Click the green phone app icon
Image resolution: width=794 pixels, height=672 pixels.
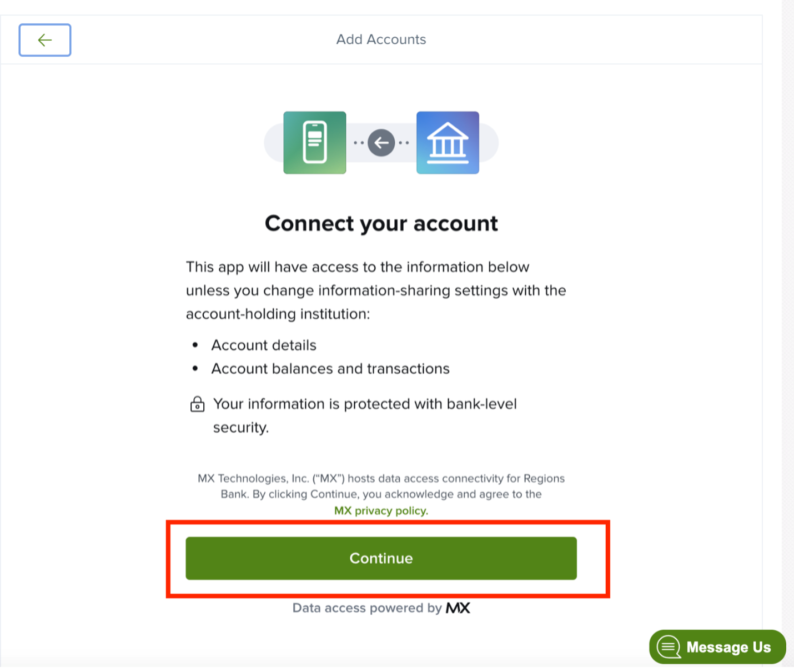(x=315, y=143)
